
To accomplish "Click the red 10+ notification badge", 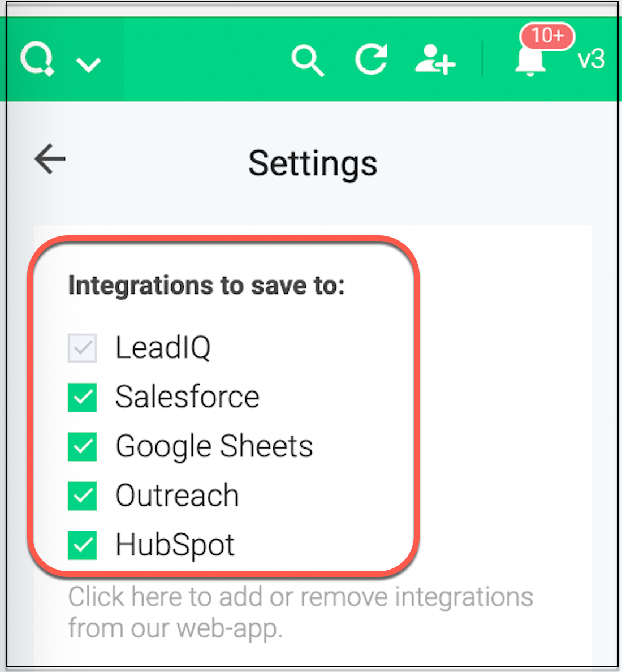I will pos(547,36).
